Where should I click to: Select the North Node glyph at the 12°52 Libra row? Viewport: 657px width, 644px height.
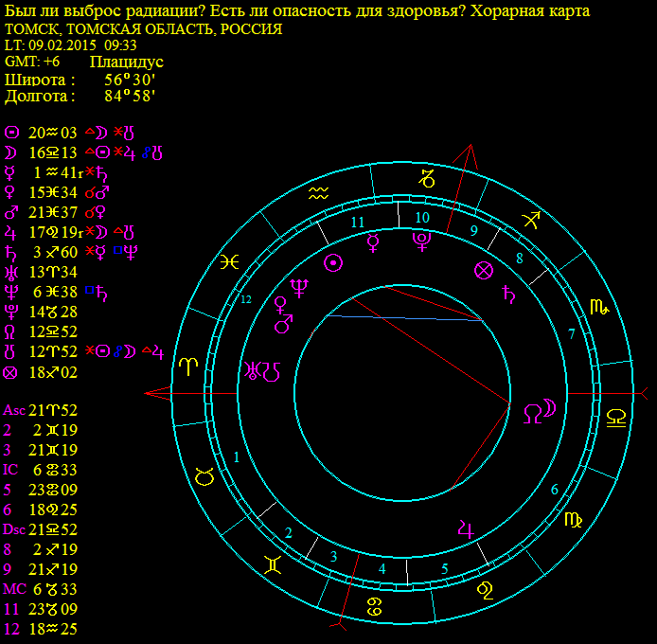click(9, 332)
